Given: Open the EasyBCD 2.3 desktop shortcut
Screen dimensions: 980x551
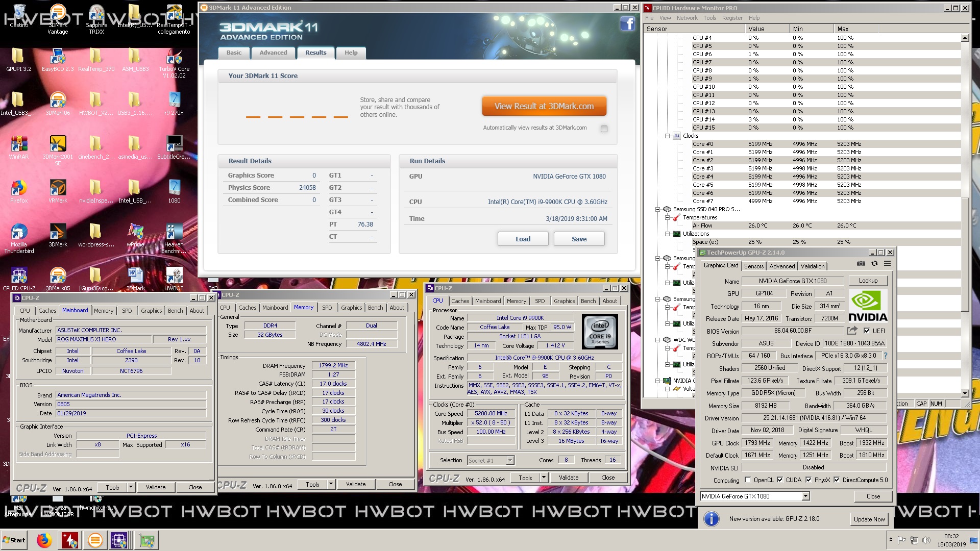Looking at the screenshot, I should click(x=58, y=60).
